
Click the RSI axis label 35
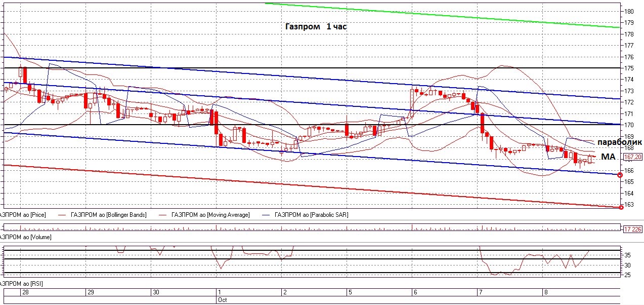pyautogui.click(x=628, y=255)
